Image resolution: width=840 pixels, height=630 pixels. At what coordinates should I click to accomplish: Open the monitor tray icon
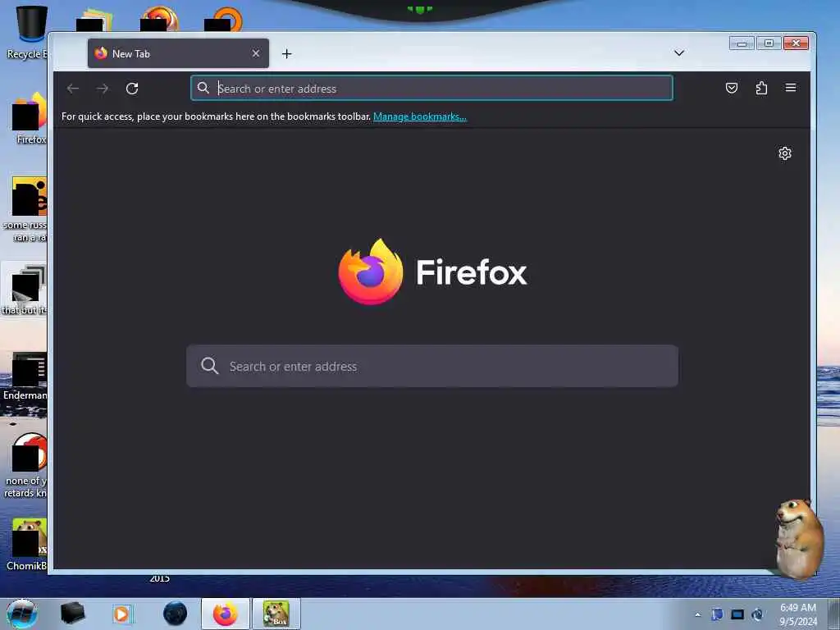pos(737,614)
